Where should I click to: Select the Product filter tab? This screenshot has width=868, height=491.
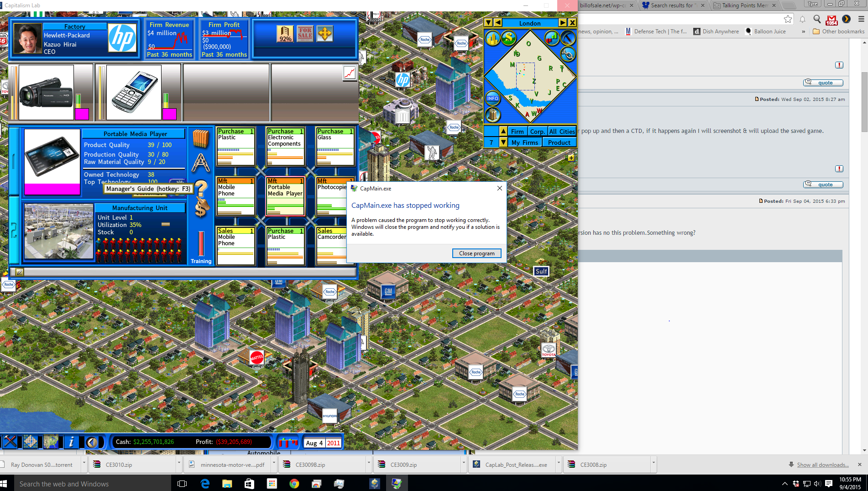click(x=559, y=143)
